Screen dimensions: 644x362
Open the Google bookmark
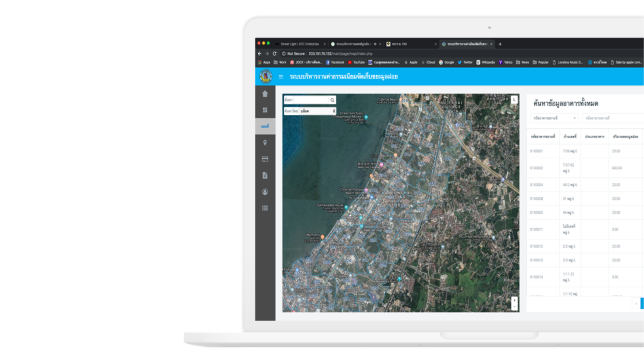[447, 62]
